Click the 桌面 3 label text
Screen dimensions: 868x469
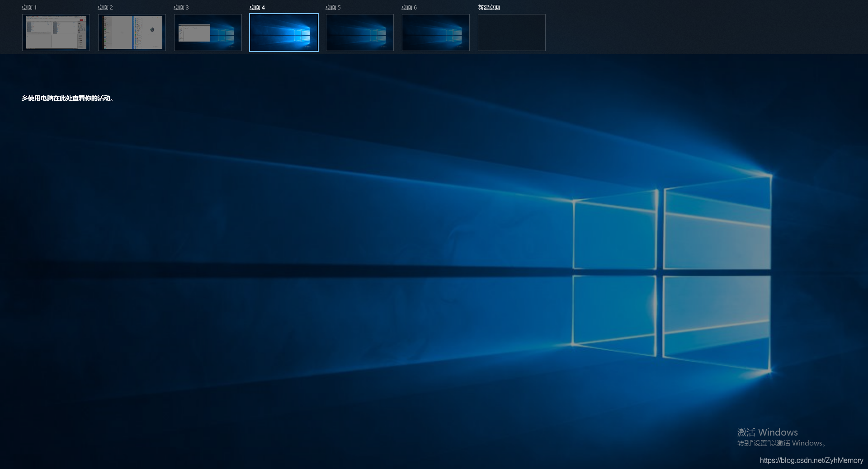point(181,8)
